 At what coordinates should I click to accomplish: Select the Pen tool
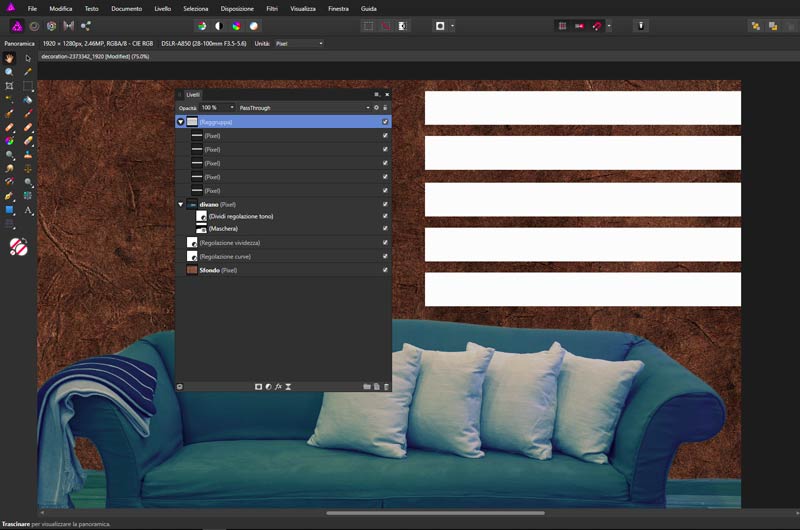coord(9,196)
